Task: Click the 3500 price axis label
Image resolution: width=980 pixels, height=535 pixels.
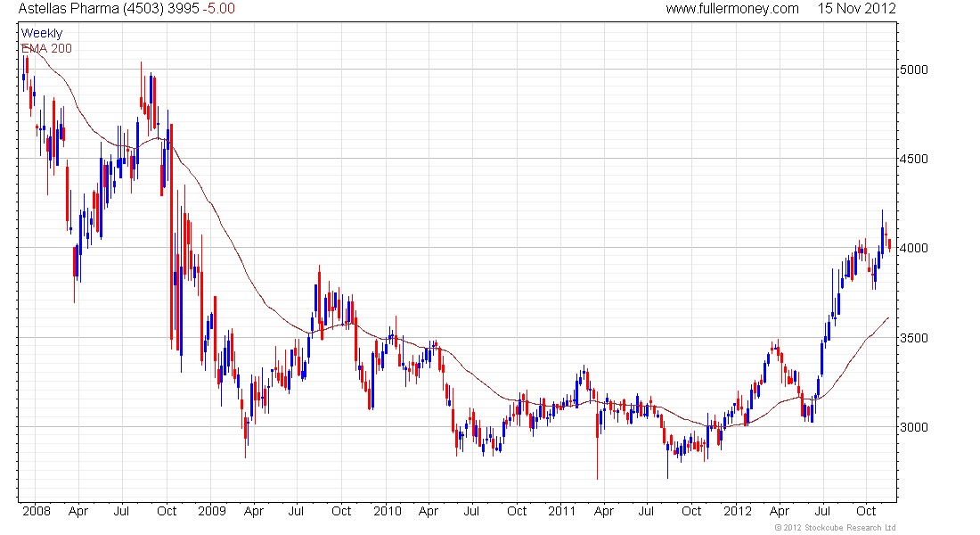Action: (x=914, y=338)
